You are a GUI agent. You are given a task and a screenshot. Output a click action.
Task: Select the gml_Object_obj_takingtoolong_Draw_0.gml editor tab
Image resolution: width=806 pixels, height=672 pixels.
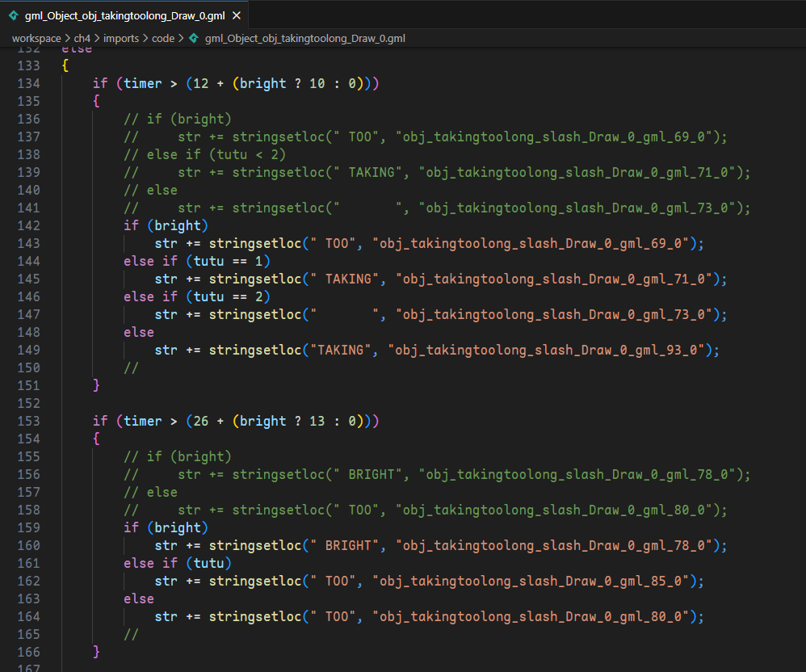(x=125, y=15)
